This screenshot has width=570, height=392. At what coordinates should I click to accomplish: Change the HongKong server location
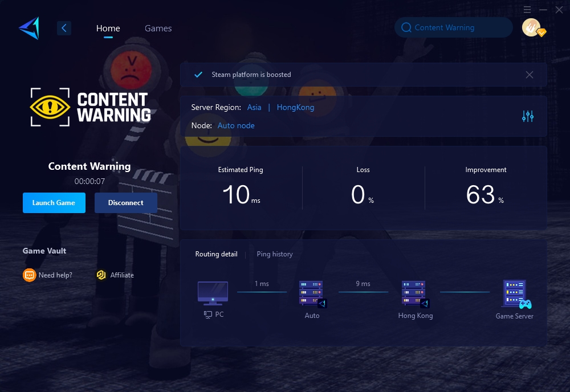coord(295,107)
